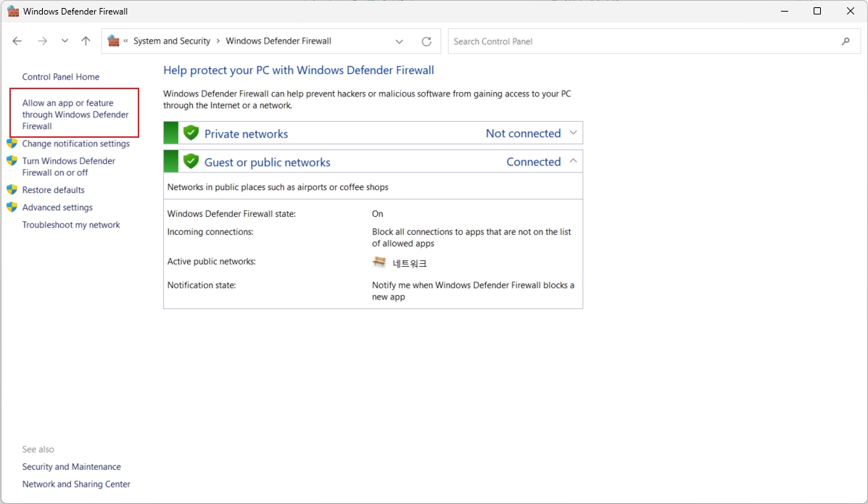Click the Back navigation arrow

click(x=17, y=41)
